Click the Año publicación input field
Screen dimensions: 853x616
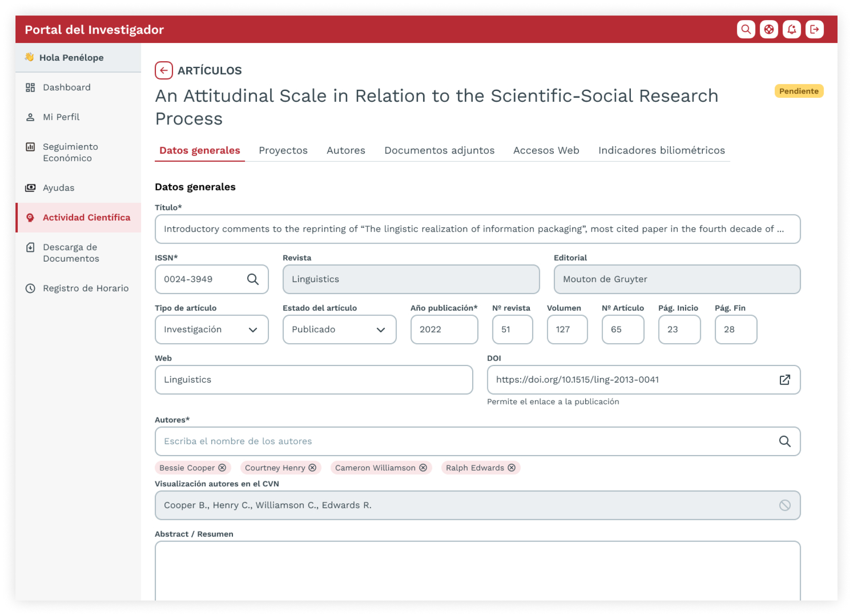(x=444, y=329)
